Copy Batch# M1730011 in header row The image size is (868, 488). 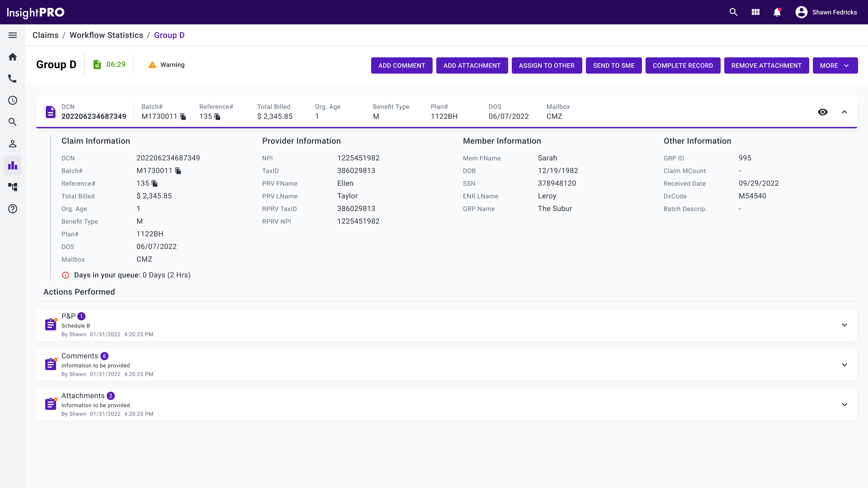tap(183, 117)
